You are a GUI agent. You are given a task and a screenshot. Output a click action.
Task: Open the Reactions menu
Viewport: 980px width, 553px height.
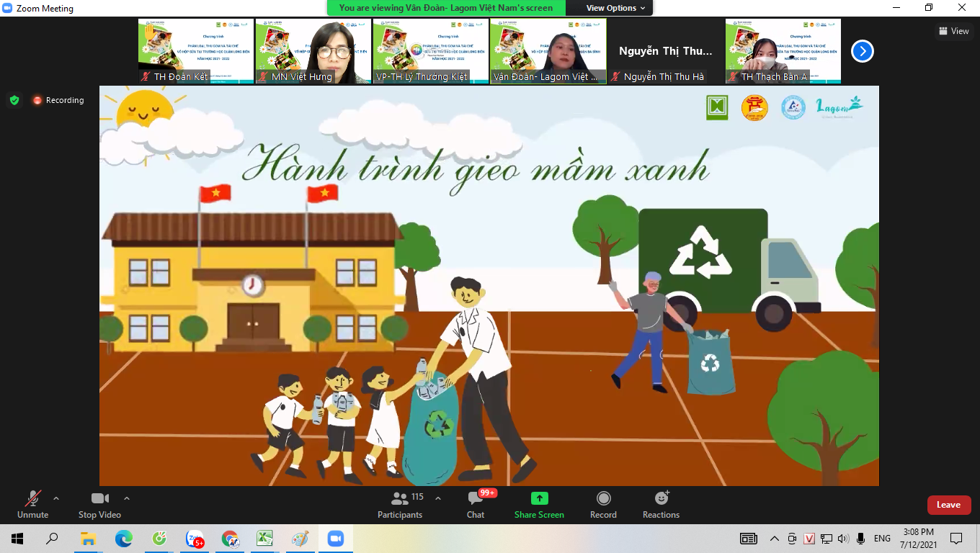661,504
